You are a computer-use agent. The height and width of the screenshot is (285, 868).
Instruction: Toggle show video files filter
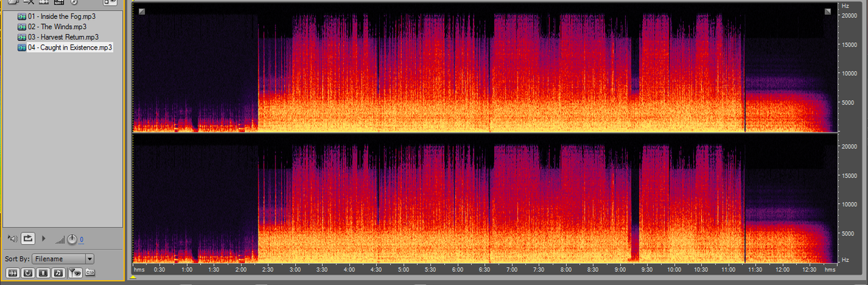point(43,273)
